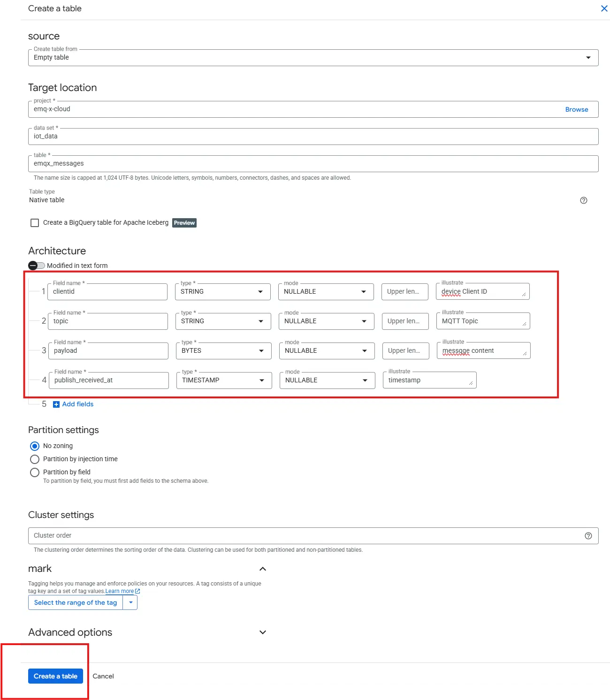Click the table name input field
The image size is (610, 700).
(313, 164)
